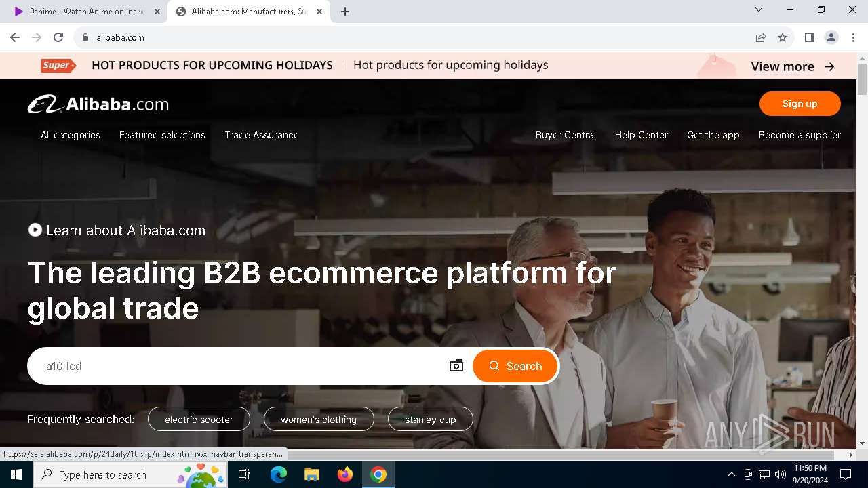Open the Get the app menu
This screenshot has height=488, width=868.
(x=713, y=135)
